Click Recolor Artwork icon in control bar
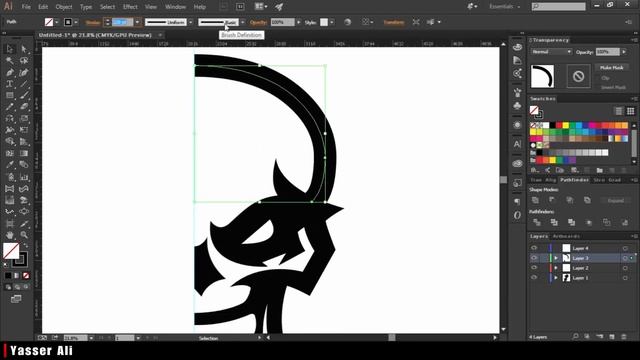 347,22
